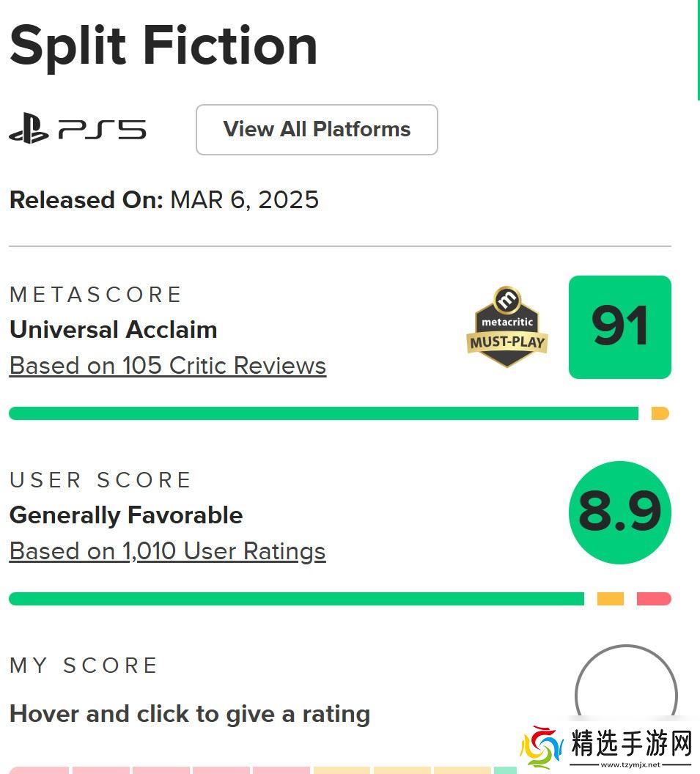
Task: Click the colorful watermark logo at bottom right
Action: (x=541, y=748)
